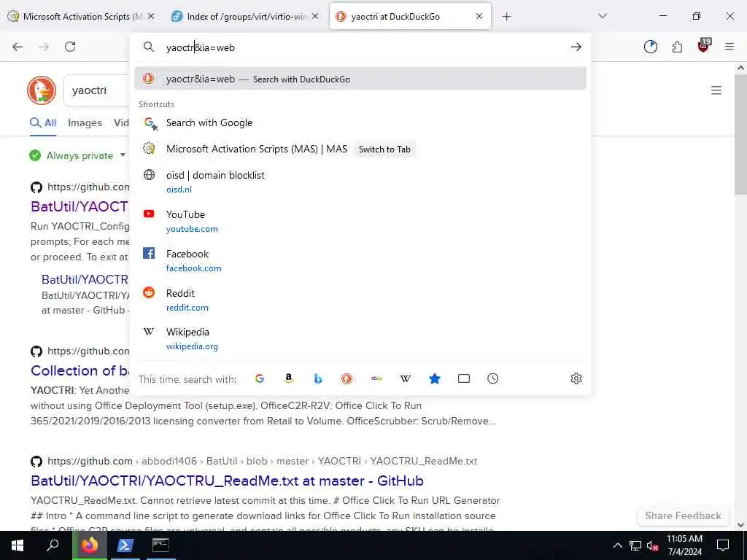Click the network tray icon
747x560 pixels.
635,545
